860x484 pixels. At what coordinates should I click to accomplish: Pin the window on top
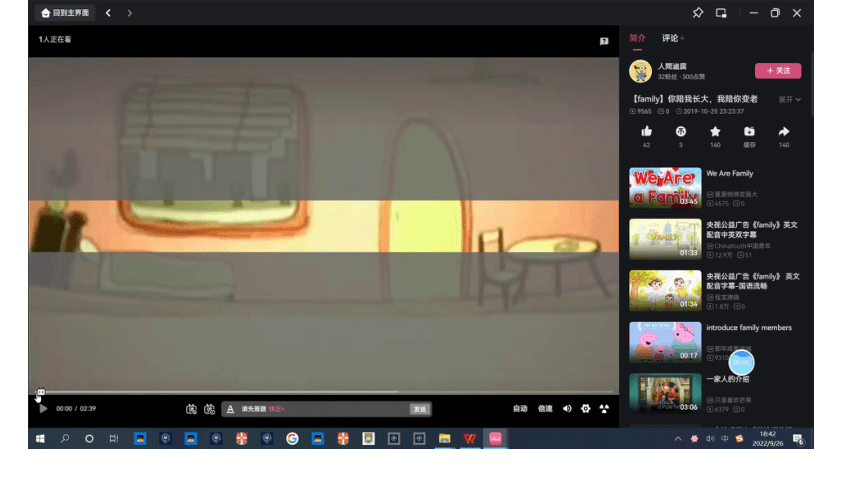(698, 13)
